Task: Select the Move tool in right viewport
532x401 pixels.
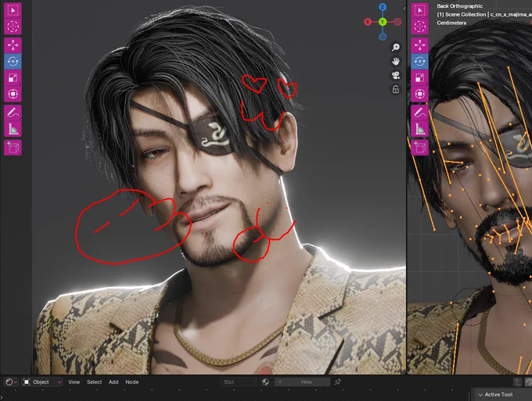Action: (419, 45)
